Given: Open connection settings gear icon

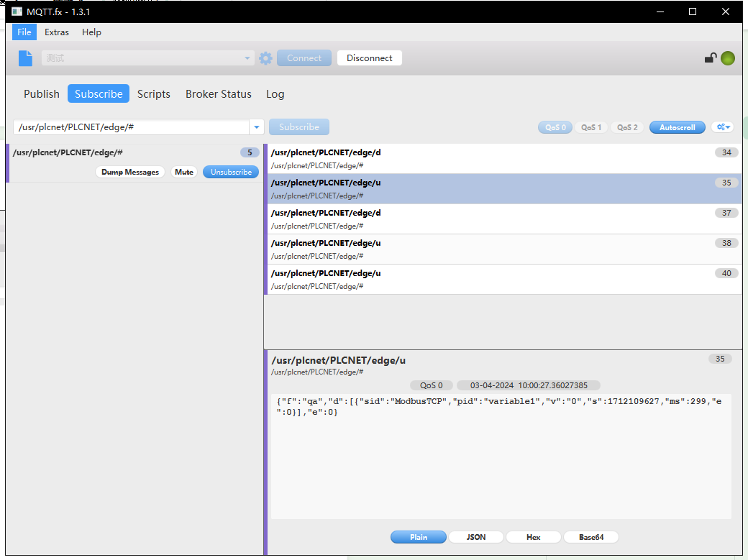Looking at the screenshot, I should coord(265,58).
